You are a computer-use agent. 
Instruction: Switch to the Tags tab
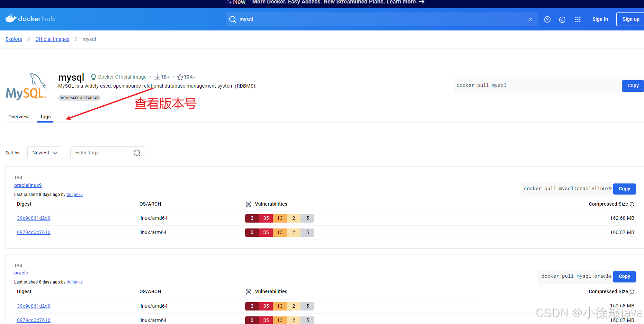(x=45, y=117)
